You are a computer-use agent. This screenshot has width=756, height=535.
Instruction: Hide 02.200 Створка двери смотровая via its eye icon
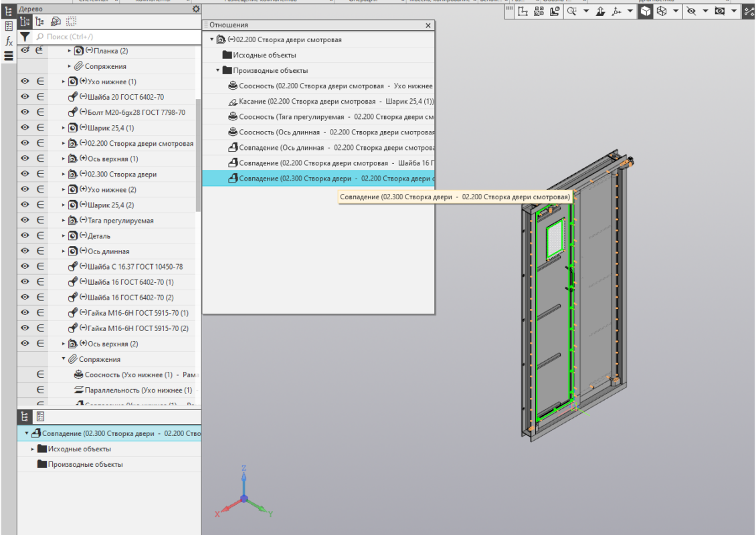point(25,143)
